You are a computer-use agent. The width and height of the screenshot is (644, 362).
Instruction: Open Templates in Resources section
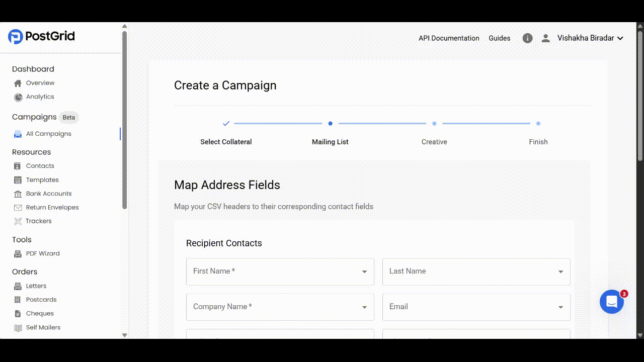point(42,180)
